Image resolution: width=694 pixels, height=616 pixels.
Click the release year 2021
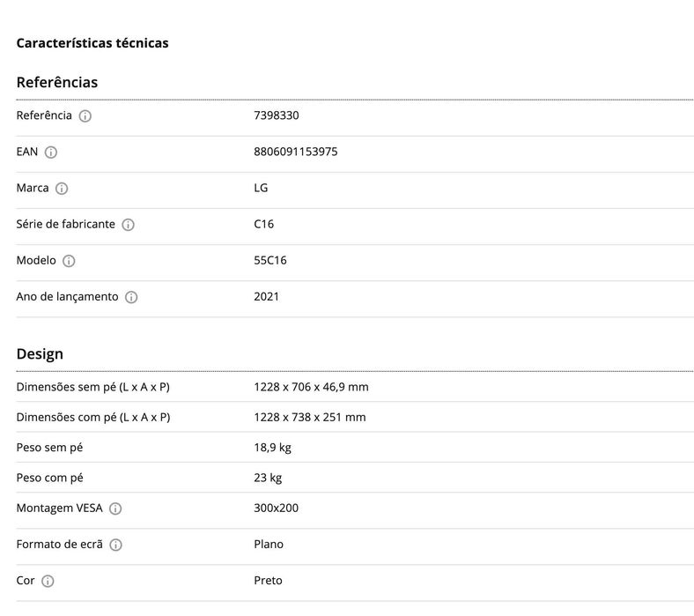point(266,296)
